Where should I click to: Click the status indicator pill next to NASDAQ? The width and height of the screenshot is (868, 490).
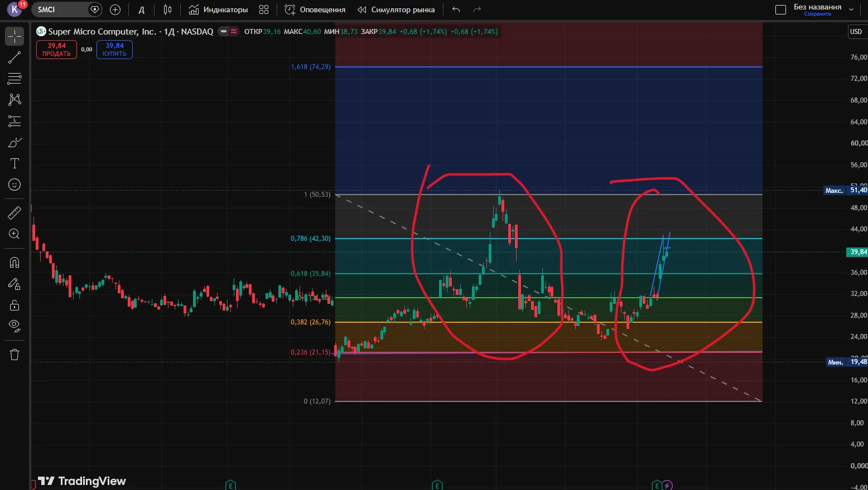pyautogui.click(x=229, y=32)
